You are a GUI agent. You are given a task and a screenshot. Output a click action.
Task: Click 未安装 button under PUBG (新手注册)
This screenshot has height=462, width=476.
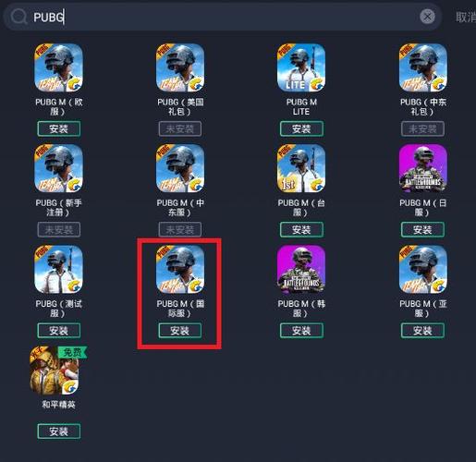click(59, 229)
